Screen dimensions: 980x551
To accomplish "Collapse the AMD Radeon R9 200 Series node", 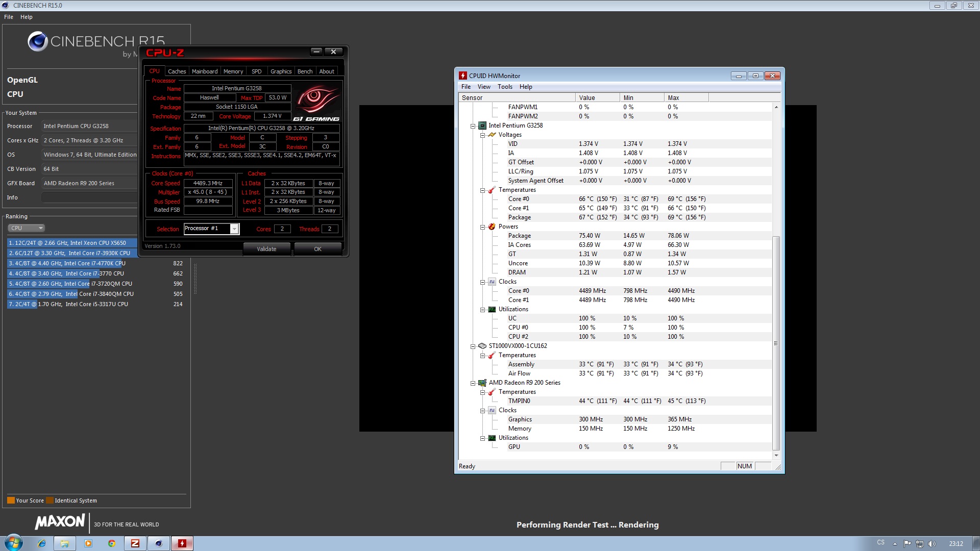I will 473,383.
